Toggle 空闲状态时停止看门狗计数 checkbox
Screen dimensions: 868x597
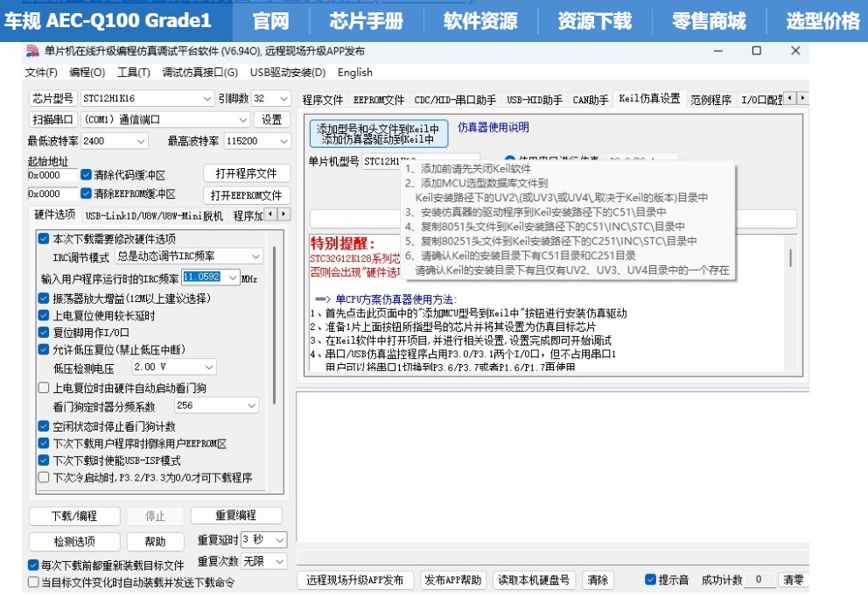point(44,426)
